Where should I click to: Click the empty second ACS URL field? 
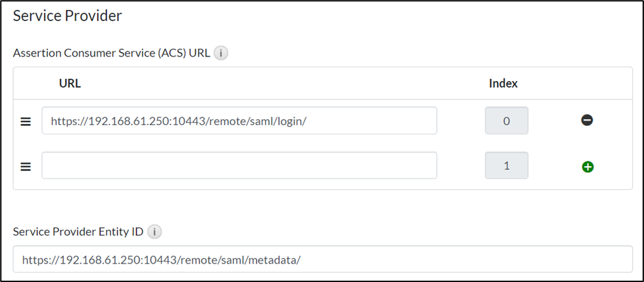pyautogui.click(x=239, y=166)
